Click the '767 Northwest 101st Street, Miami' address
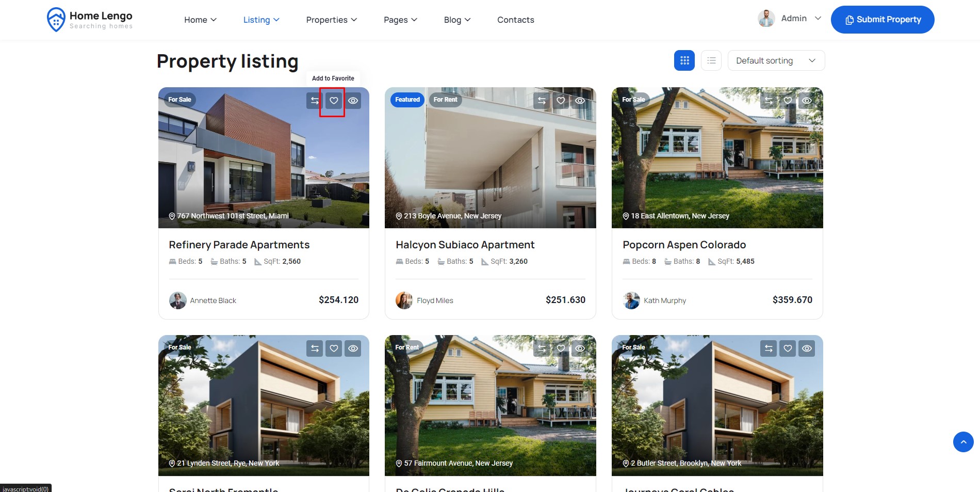This screenshot has width=980, height=492. [233, 216]
